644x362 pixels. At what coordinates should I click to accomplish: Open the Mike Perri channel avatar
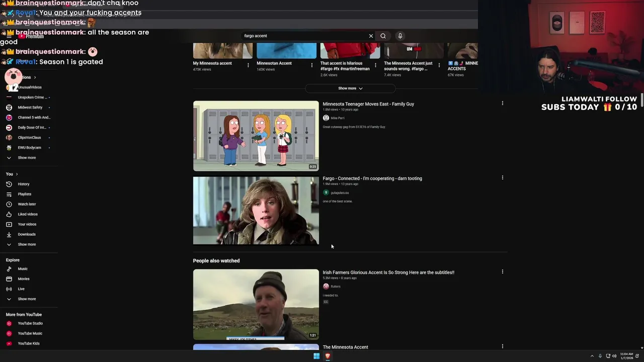[326, 118]
